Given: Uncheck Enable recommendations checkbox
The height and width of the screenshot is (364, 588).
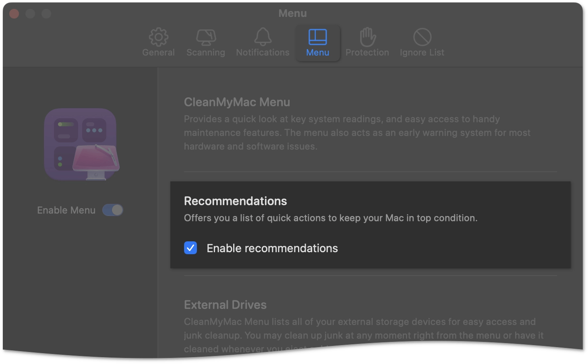Looking at the screenshot, I should (x=190, y=248).
